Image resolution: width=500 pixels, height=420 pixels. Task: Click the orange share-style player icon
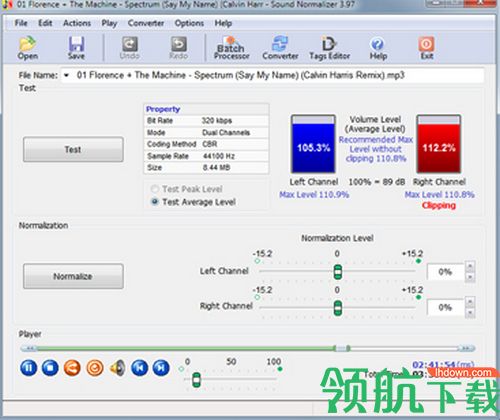[72, 368]
